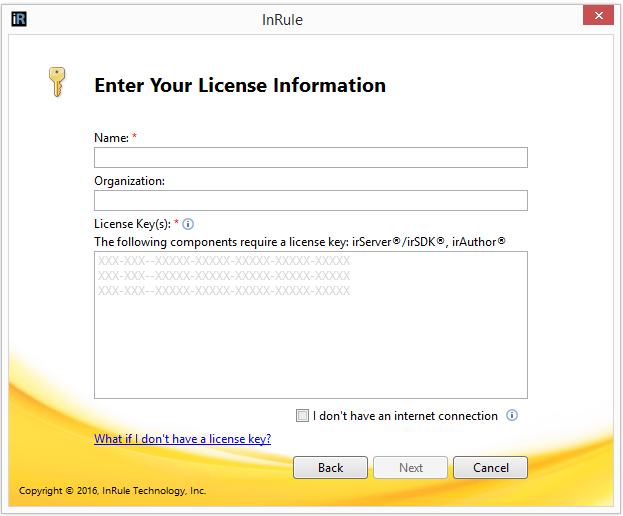Image resolution: width=623 pixels, height=516 pixels.
Task: Click the "Organization:" field label
Action: [129, 181]
